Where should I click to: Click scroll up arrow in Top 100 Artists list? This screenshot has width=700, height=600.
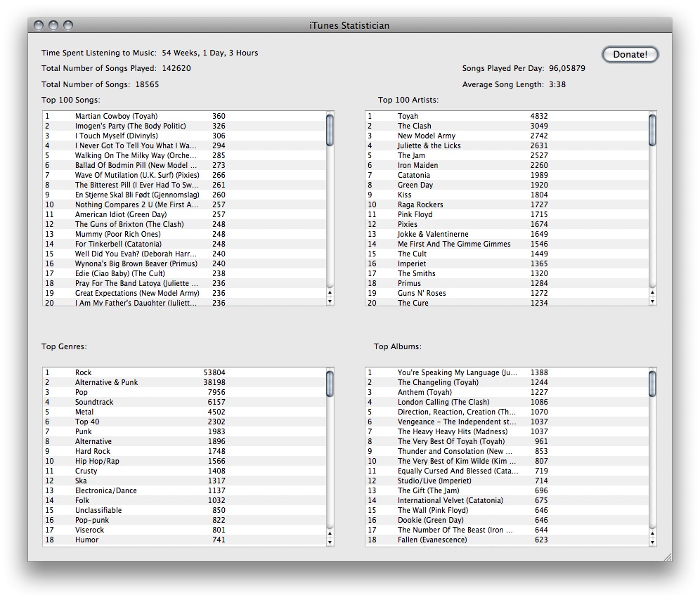[x=652, y=293]
